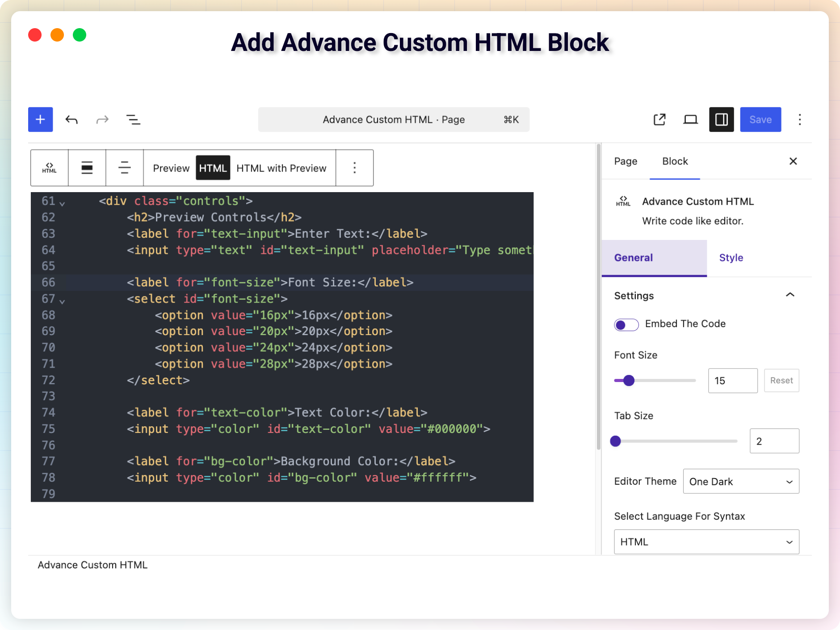
Task: Click the blue block inserter plus button
Action: tap(40, 119)
